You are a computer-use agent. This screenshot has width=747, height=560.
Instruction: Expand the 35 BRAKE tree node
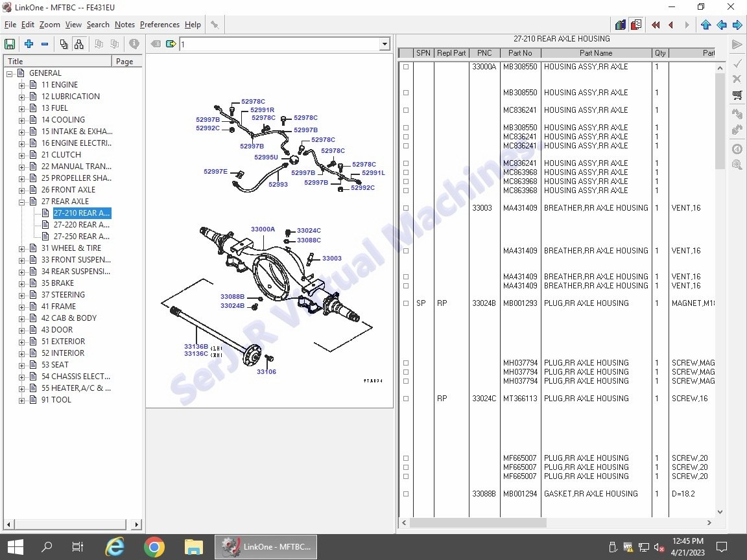(21, 284)
